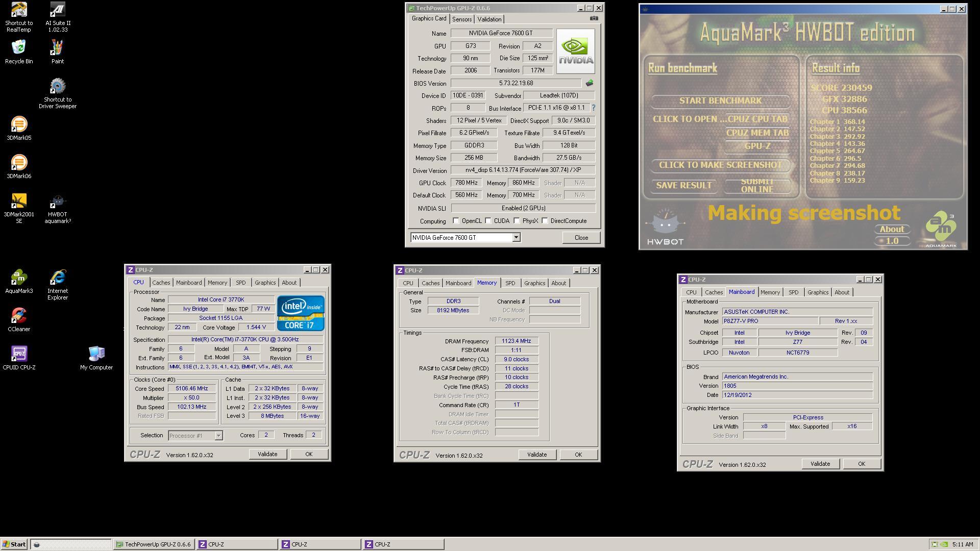The image size is (980, 551).
Task: Open Caches tab in CPU-Z CPU window
Action: coord(161,283)
